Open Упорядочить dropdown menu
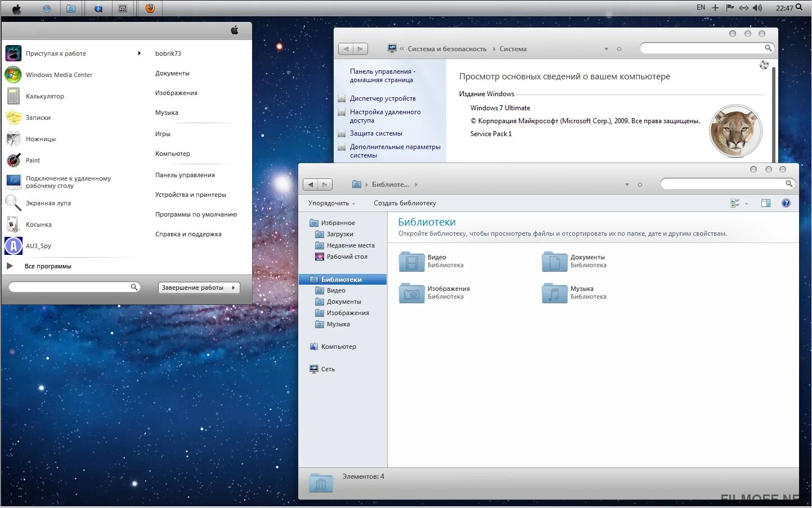The image size is (812, 508). pyautogui.click(x=331, y=203)
